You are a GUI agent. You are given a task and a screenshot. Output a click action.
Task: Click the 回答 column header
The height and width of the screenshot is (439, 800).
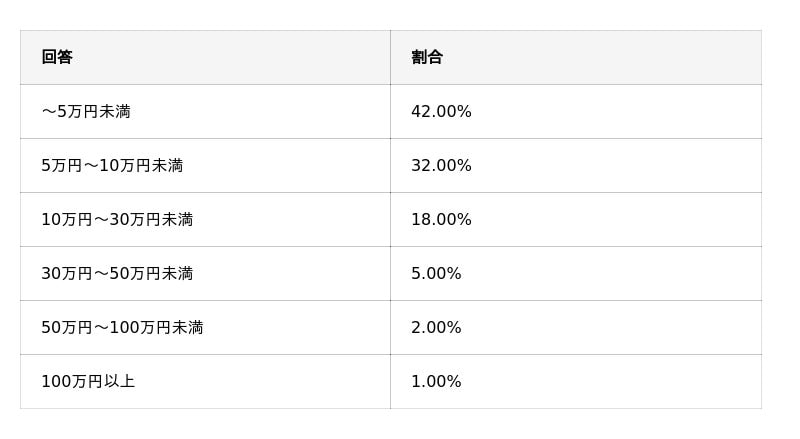click(x=57, y=57)
